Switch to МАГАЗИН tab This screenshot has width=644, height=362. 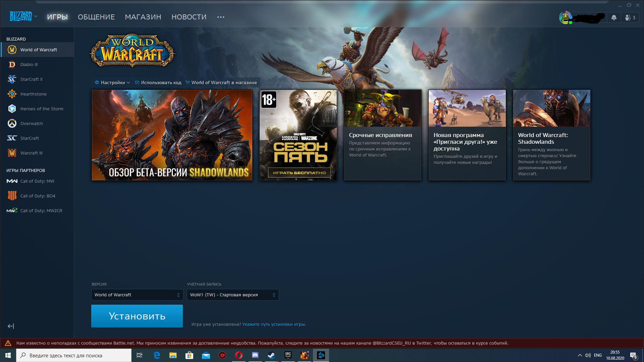(143, 17)
